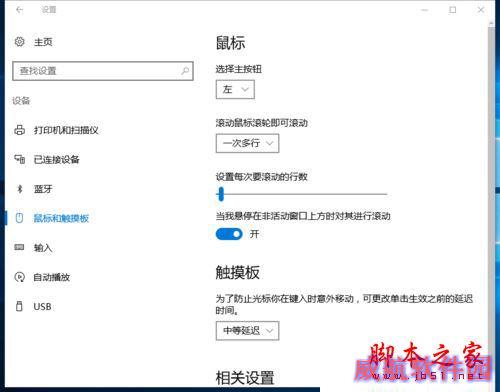Click the 查找设置 search field
This screenshot has width=500, height=392.
tap(103, 71)
